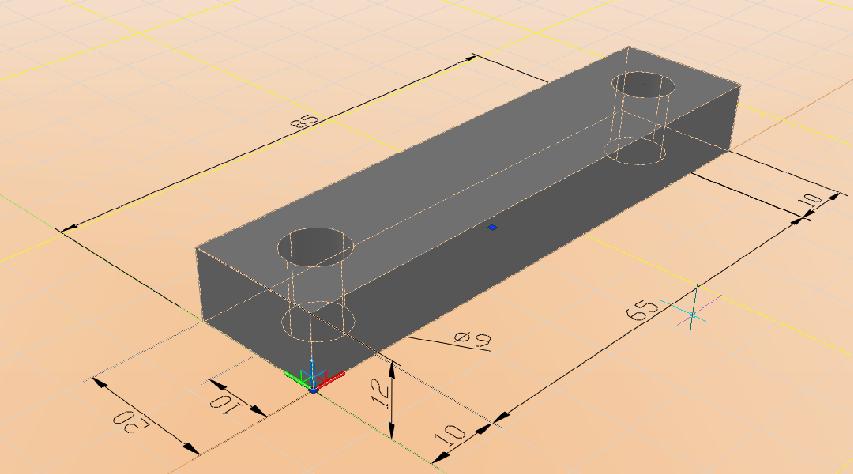Screen dimensions: 853x474
Task: Click the left hole's top opening
Action: click(x=316, y=244)
